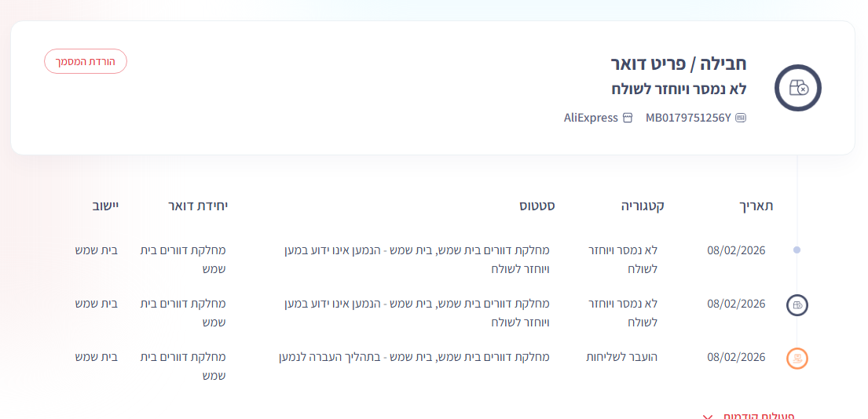
Task: Click the small top timeline dot
Action: tap(797, 250)
